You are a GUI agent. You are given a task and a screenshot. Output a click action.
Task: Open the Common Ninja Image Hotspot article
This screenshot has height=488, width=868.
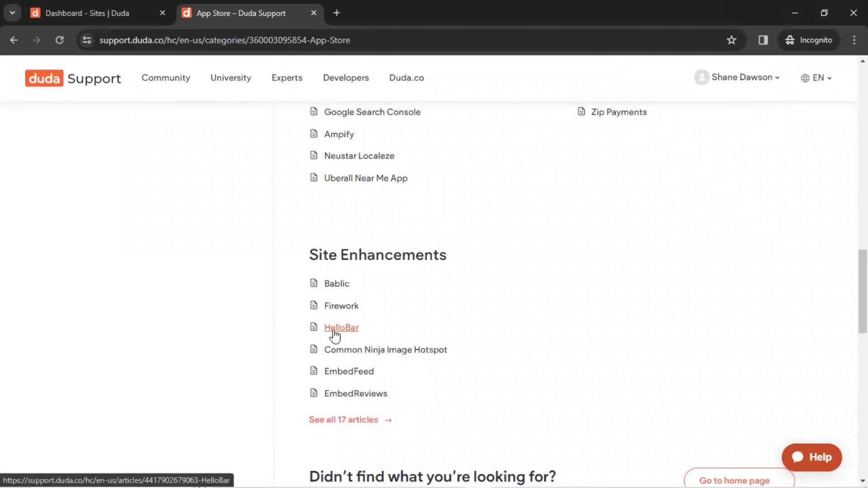tap(386, 350)
